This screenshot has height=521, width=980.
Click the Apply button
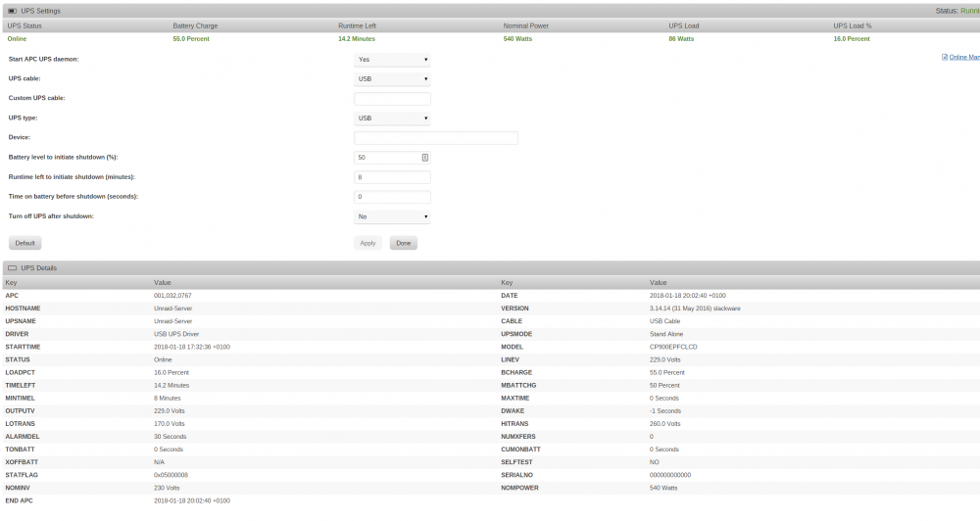point(367,243)
